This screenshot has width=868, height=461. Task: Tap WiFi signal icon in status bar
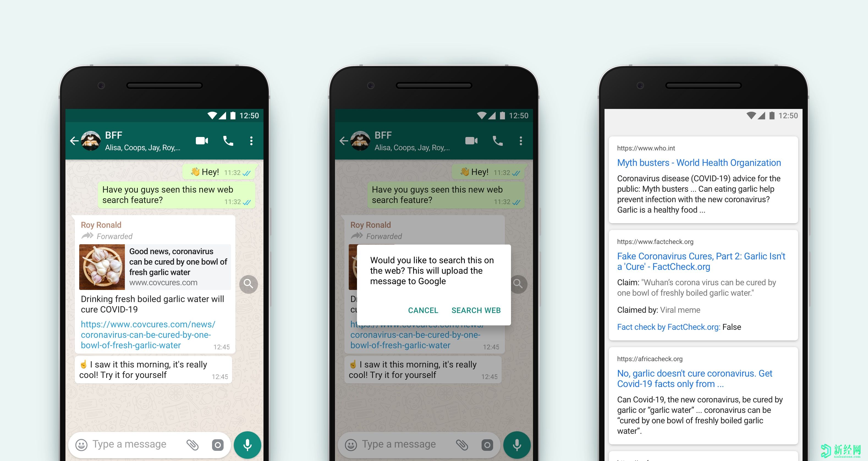click(211, 114)
